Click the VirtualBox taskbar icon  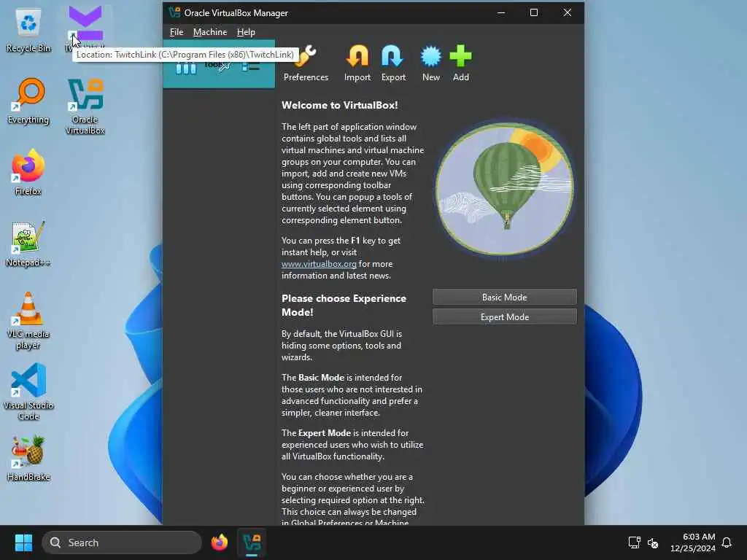pos(252,542)
